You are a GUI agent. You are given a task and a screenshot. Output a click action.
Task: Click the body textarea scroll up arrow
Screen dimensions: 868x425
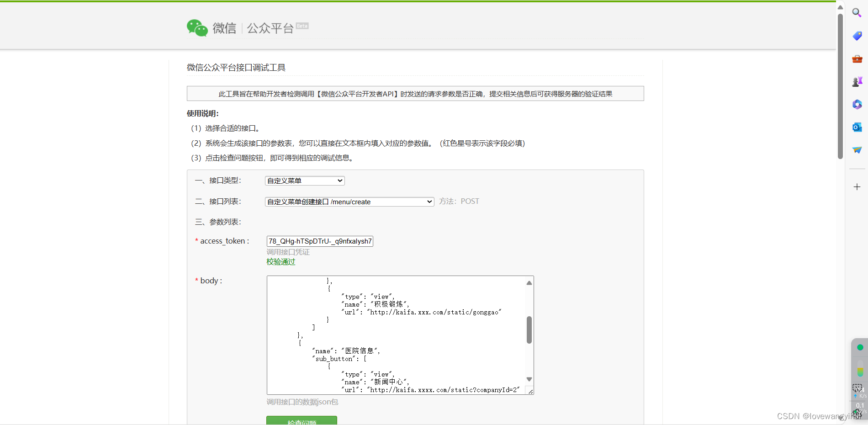[x=529, y=283]
